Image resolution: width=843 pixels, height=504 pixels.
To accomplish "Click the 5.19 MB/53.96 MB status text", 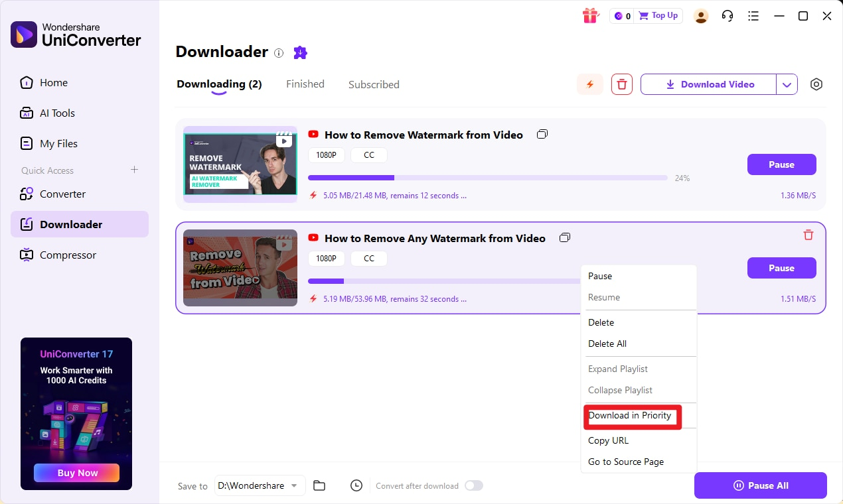I will [x=395, y=299].
